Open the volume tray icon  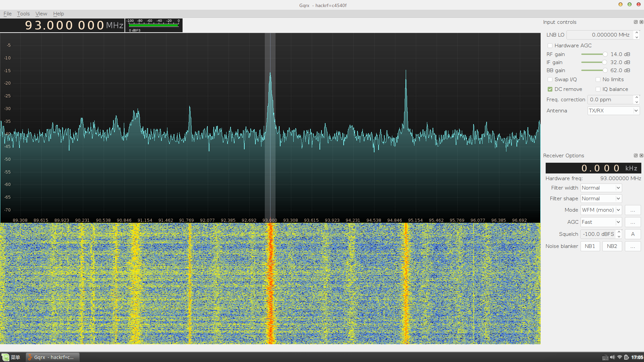[x=612, y=357]
